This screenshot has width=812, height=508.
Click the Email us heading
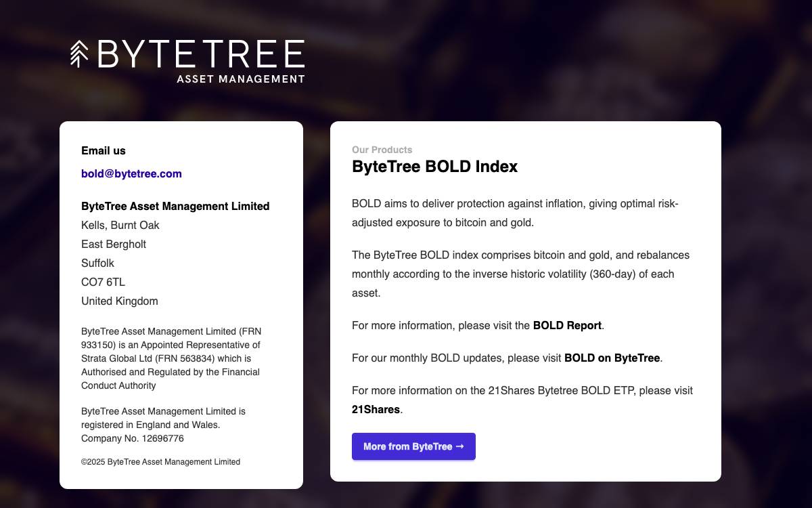pos(104,150)
